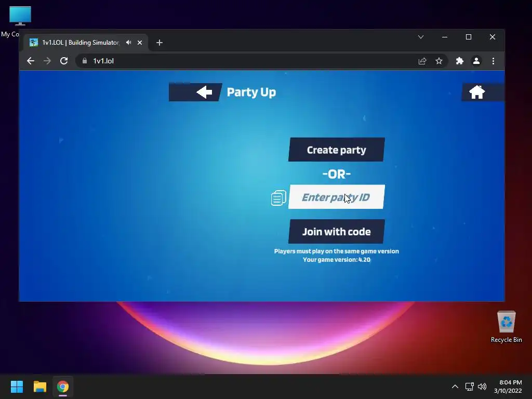
Task: Minimize the Chrome window
Action: coord(445,37)
